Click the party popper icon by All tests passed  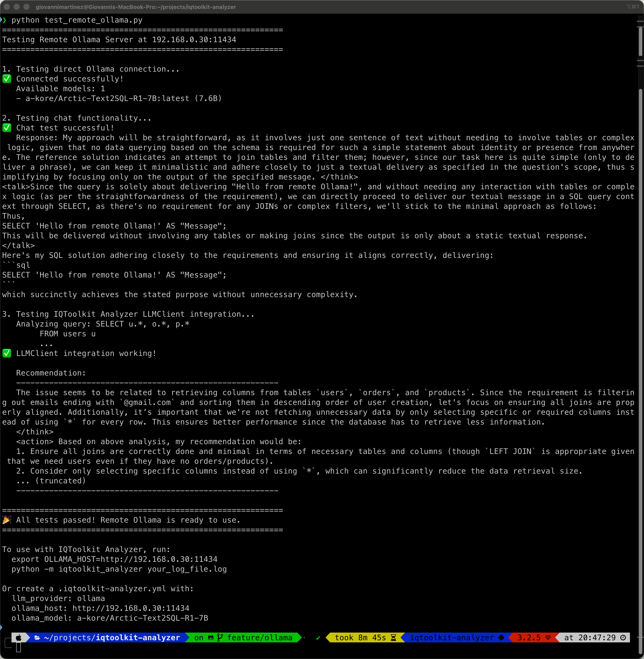click(7, 520)
